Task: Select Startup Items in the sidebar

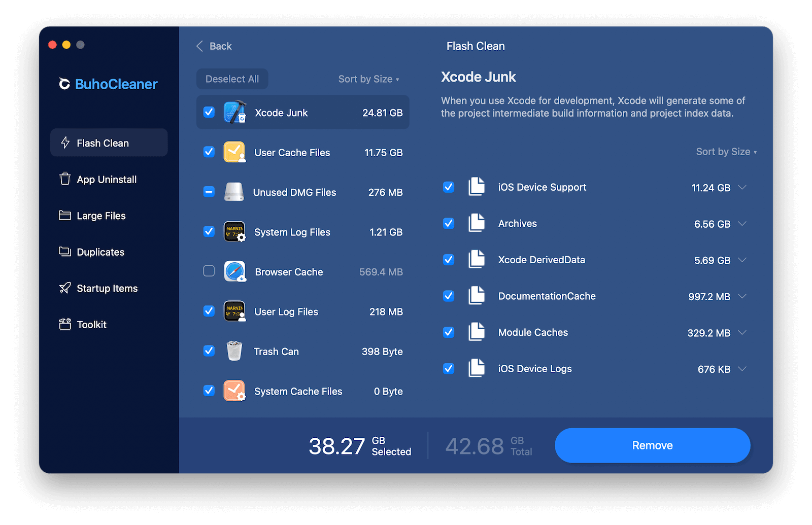Action: (x=109, y=288)
